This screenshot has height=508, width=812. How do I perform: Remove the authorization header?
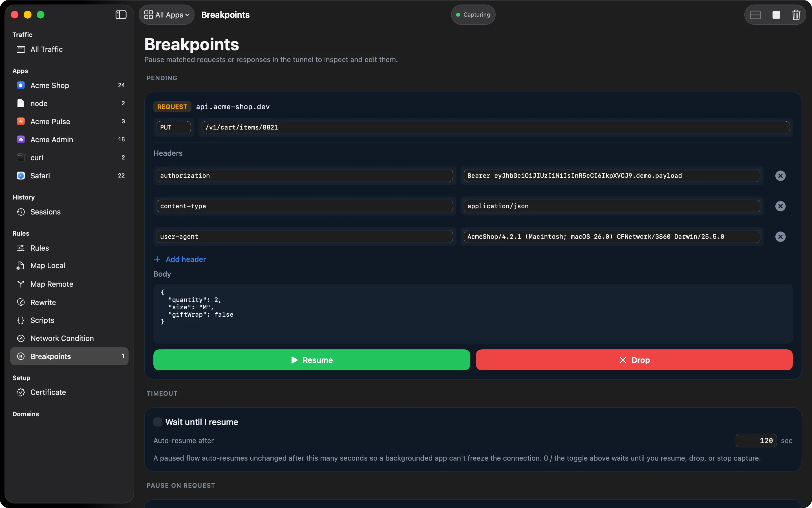click(780, 176)
